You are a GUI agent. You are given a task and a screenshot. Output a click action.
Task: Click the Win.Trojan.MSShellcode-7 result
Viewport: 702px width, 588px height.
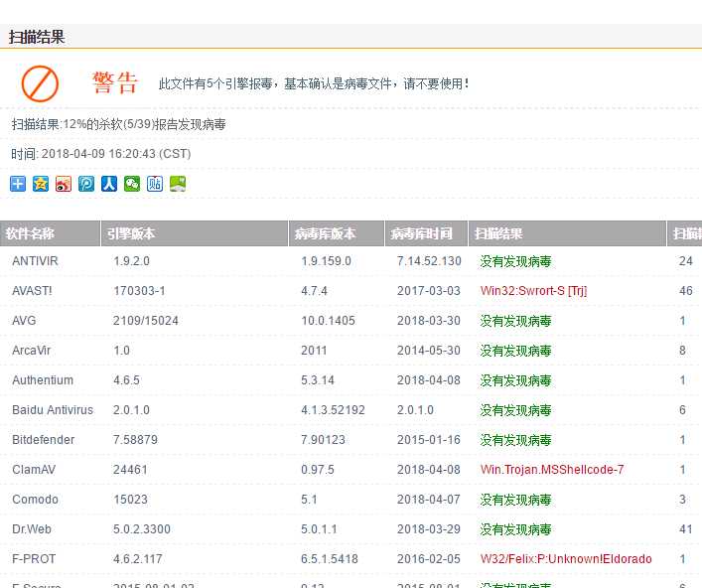coord(552,470)
